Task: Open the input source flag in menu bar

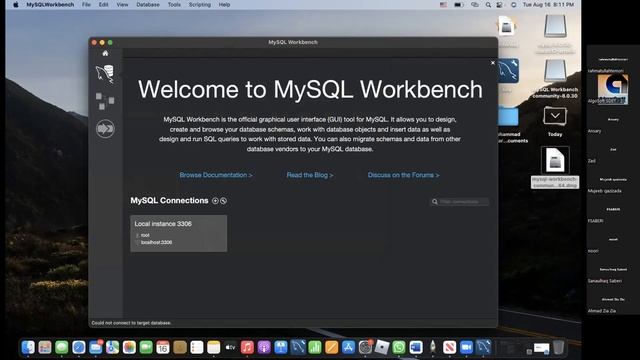Action: tap(443, 5)
